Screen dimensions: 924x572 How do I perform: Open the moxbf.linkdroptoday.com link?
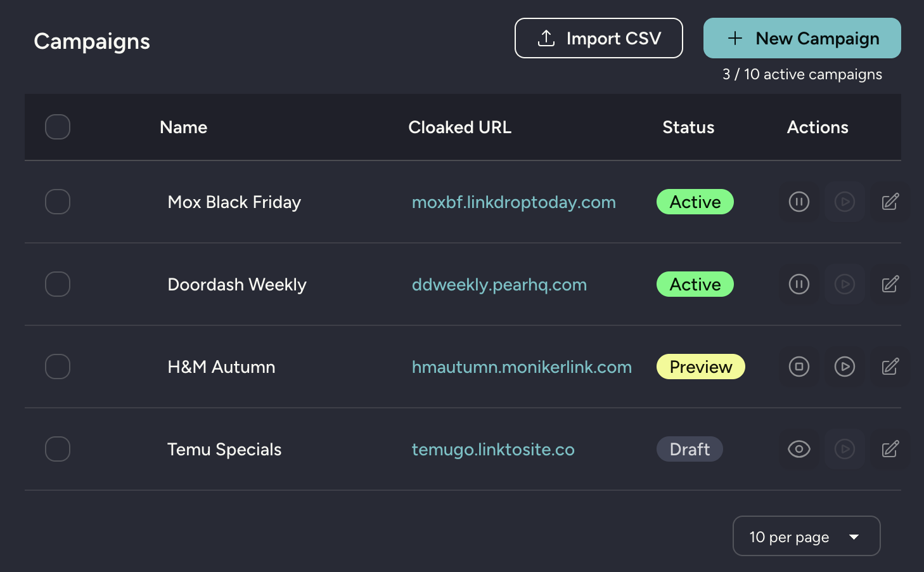pos(513,202)
